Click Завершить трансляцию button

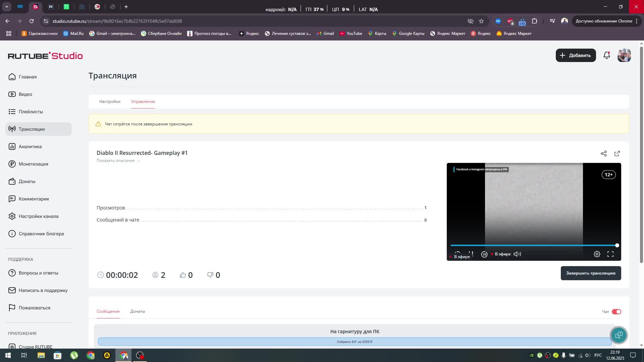pyautogui.click(x=591, y=273)
